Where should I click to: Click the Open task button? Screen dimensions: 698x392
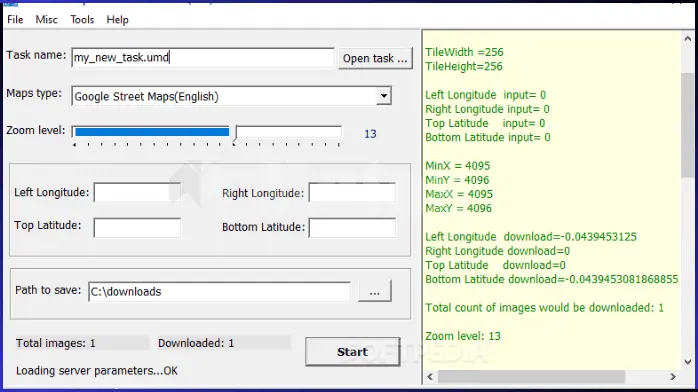click(375, 58)
